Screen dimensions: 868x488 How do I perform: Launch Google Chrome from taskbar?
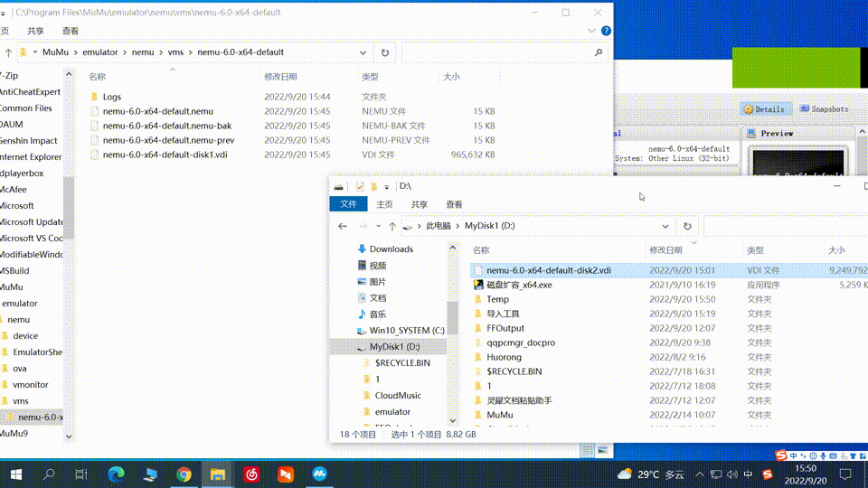[184, 474]
